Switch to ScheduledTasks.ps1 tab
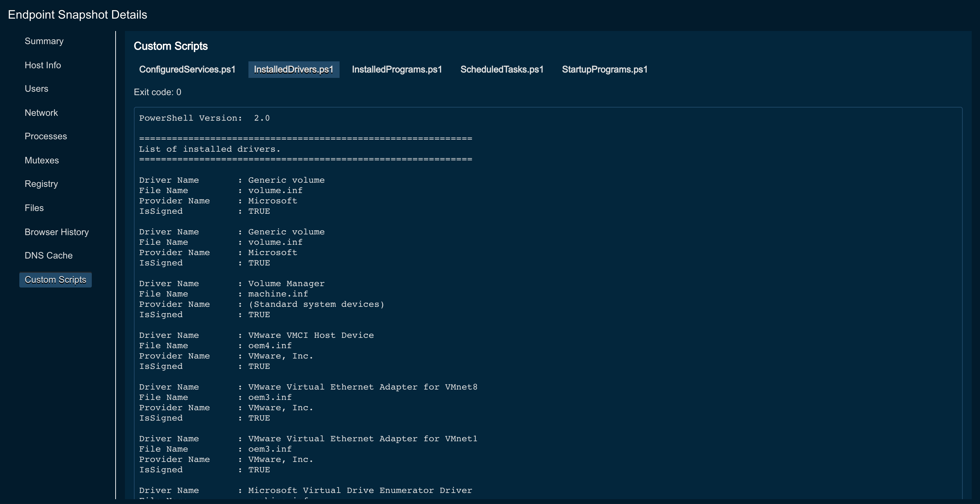 [501, 70]
